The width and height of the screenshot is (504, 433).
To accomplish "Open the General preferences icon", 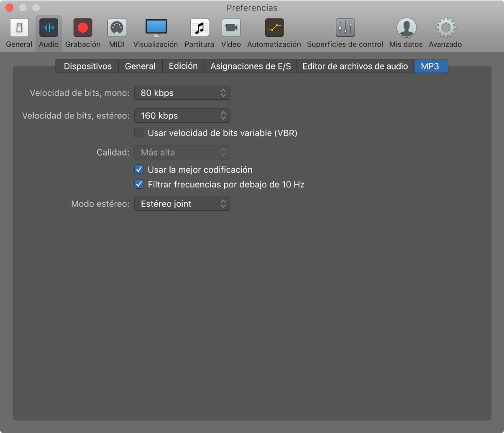I will [19, 28].
